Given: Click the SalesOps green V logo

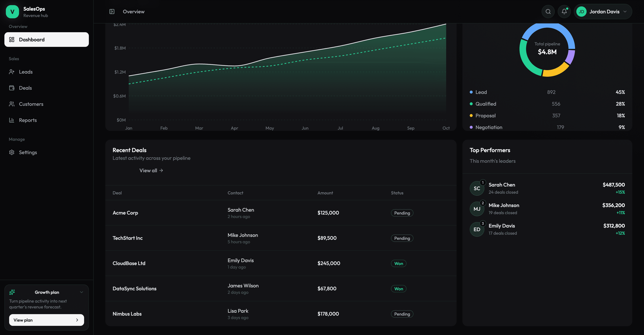Looking at the screenshot, I should 12,12.
